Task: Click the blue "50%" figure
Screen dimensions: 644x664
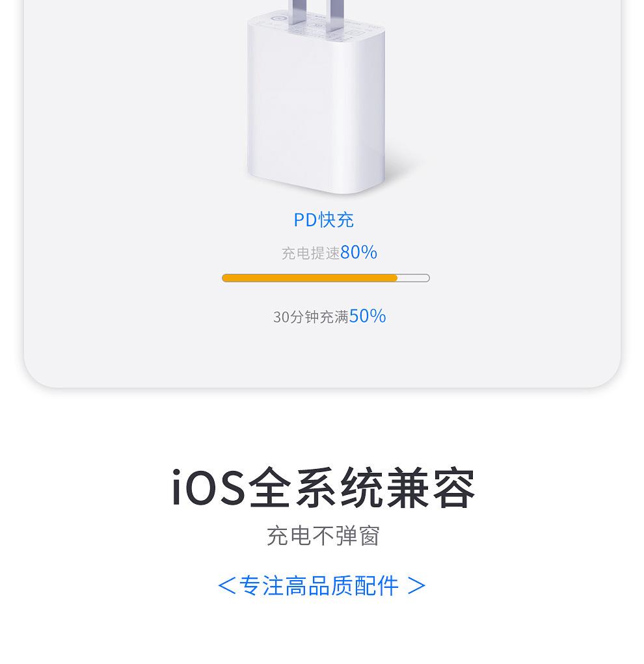Action: click(368, 316)
